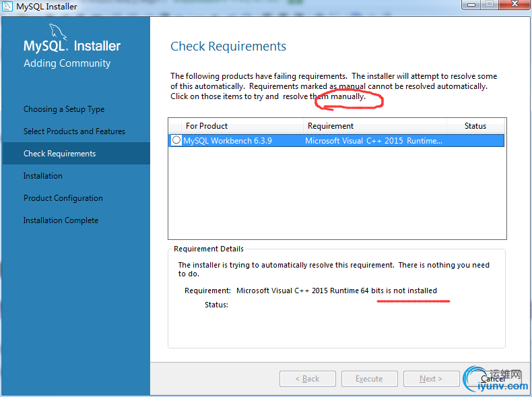Sort by Requirement column header
Screen dimensions: 532x397
[374, 126]
